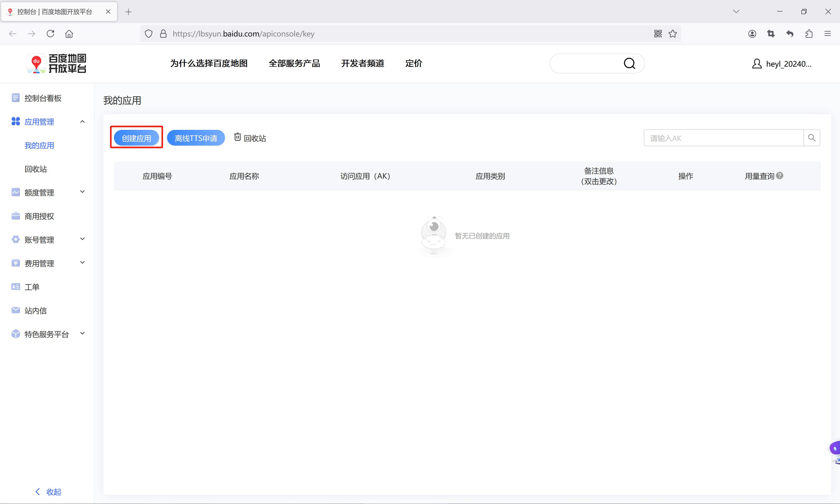Click the 离线TTS申请 button

tap(196, 138)
